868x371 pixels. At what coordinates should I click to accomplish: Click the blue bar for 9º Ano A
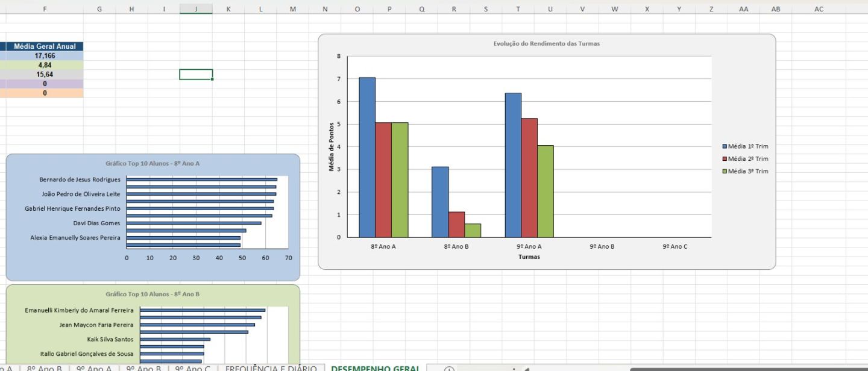tap(513, 165)
